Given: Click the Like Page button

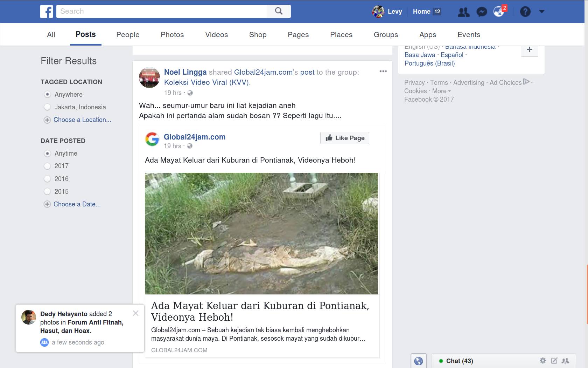Looking at the screenshot, I should click(345, 138).
